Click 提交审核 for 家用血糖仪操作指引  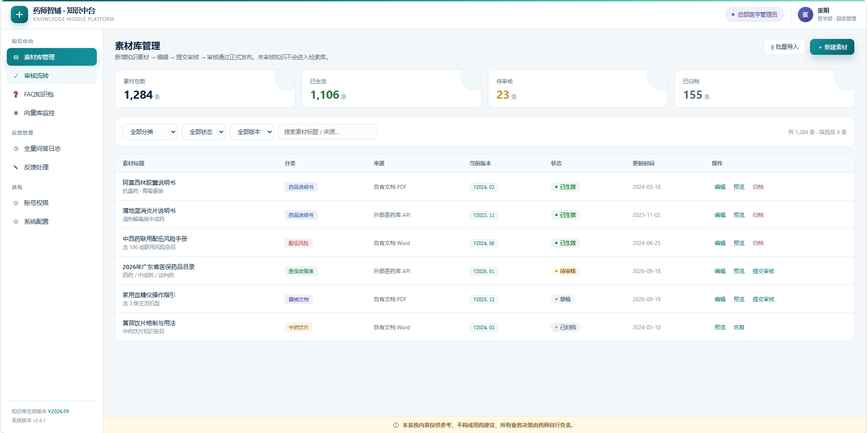coord(763,299)
